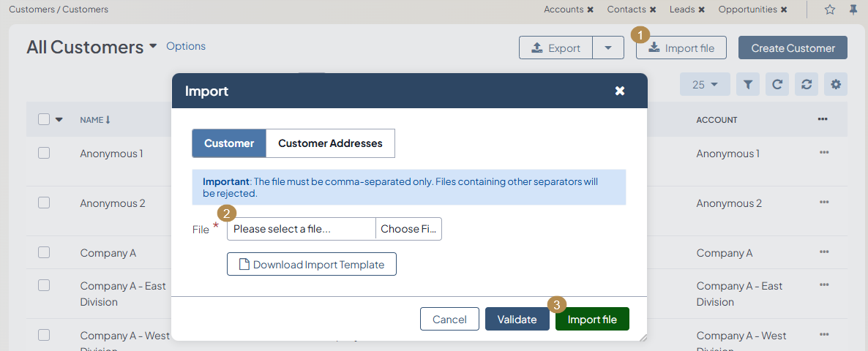Click the grid reset icon
The height and width of the screenshot is (351, 868).
[x=807, y=85]
